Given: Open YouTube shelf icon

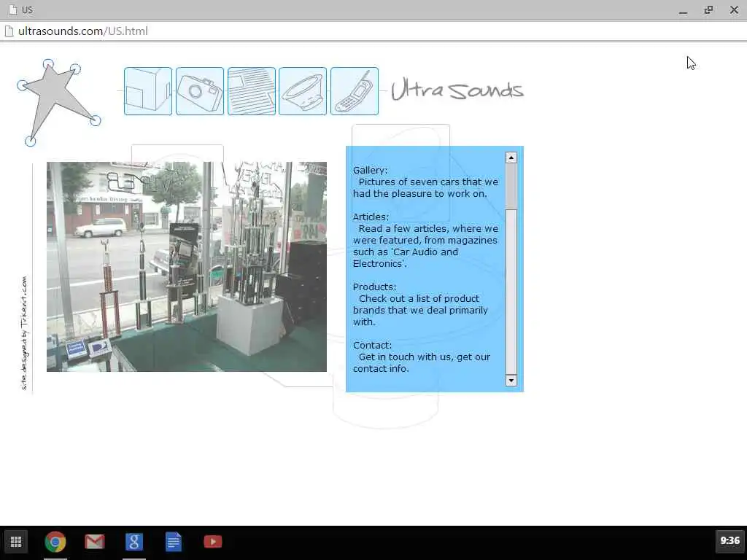Looking at the screenshot, I should tap(212, 542).
